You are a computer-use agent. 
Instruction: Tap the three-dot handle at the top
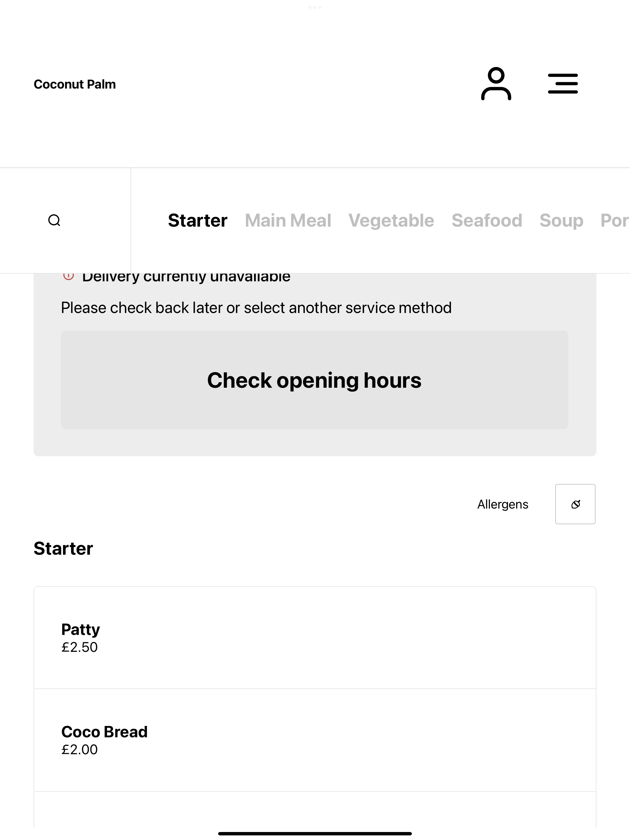[x=315, y=7]
